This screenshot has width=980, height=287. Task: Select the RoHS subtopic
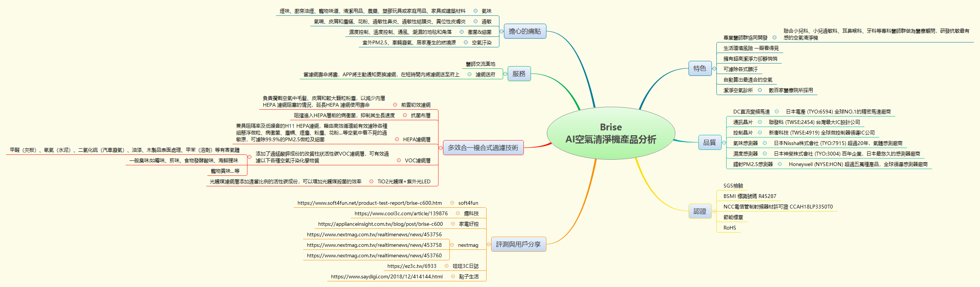(x=730, y=228)
